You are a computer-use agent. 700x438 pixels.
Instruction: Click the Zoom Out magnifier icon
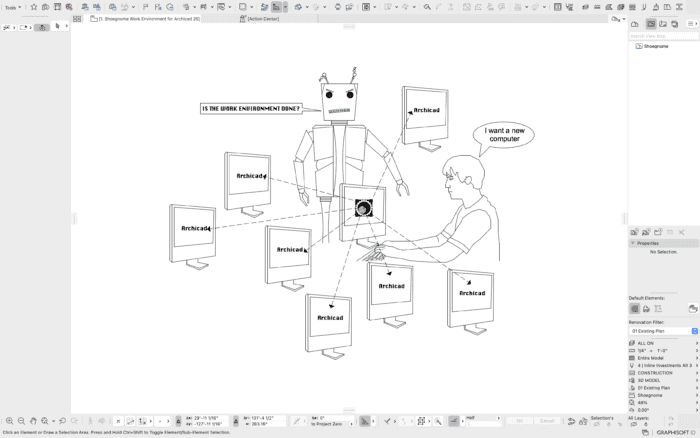pyautogui.click(x=21, y=421)
